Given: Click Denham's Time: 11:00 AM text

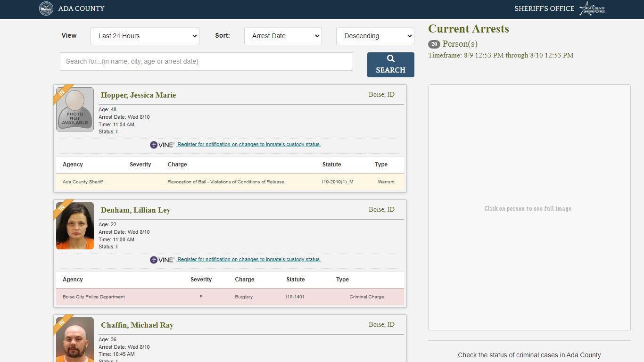Looking at the screenshot, I should click(x=116, y=239).
